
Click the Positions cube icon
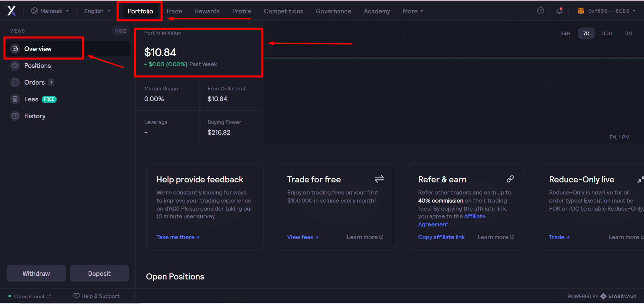[15, 66]
